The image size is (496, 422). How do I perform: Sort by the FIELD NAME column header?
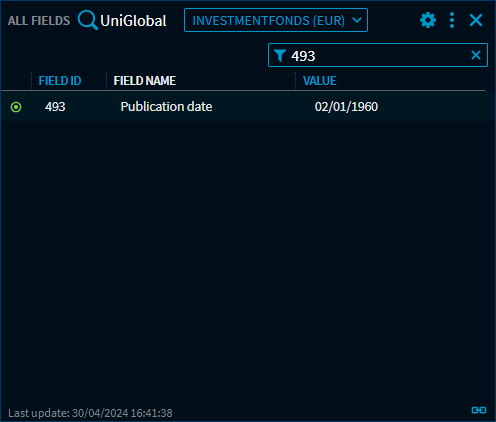point(144,81)
